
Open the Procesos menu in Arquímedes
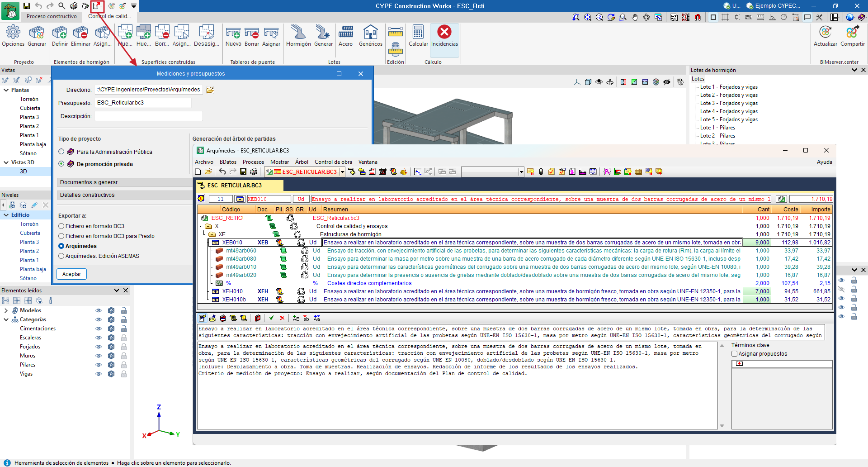253,162
